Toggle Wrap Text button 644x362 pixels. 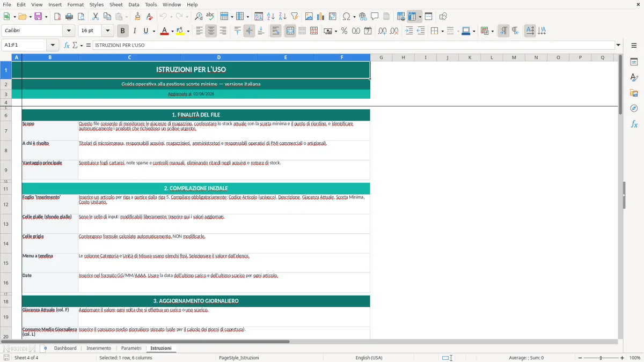(x=275, y=31)
